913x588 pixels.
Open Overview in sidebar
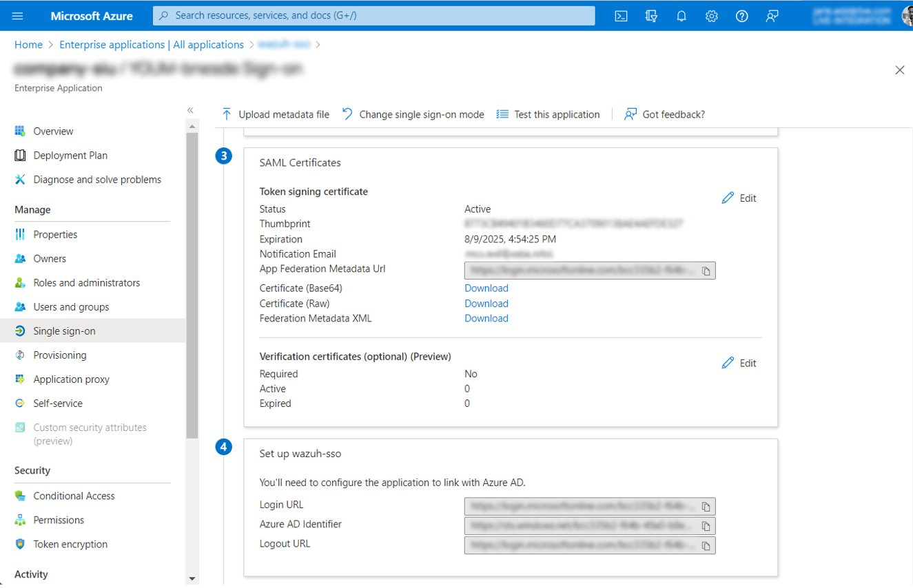(x=53, y=132)
